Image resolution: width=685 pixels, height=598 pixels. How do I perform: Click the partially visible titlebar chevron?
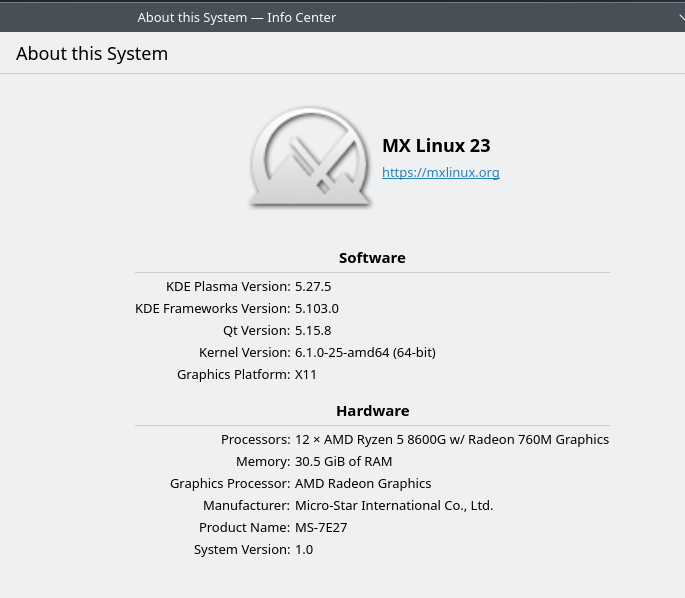point(682,17)
